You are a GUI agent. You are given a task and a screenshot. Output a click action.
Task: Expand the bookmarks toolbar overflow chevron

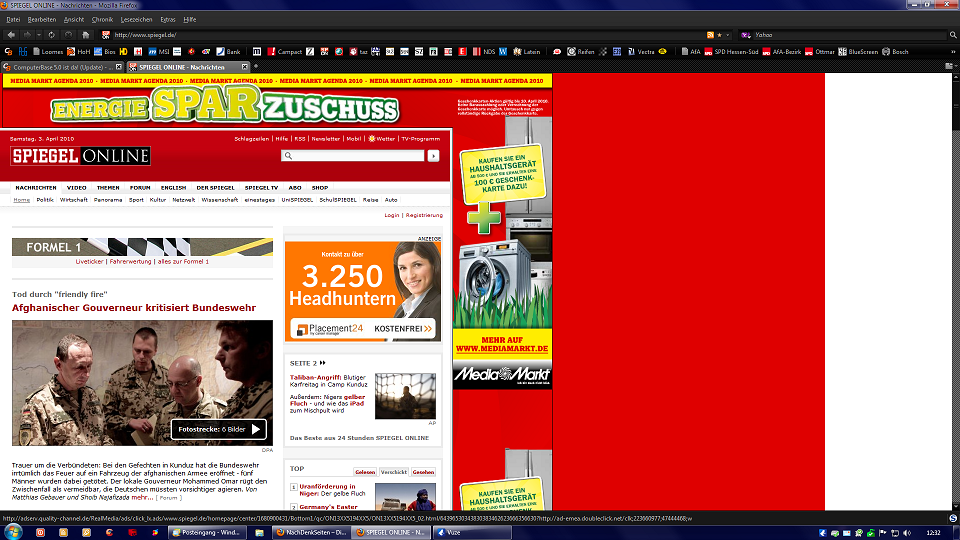click(x=953, y=52)
